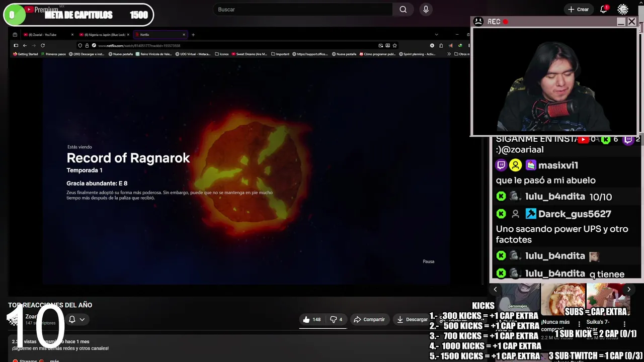Viewport: 644px width, 362px height.
Task: Click the site padlock icon
Action: coord(87,45)
